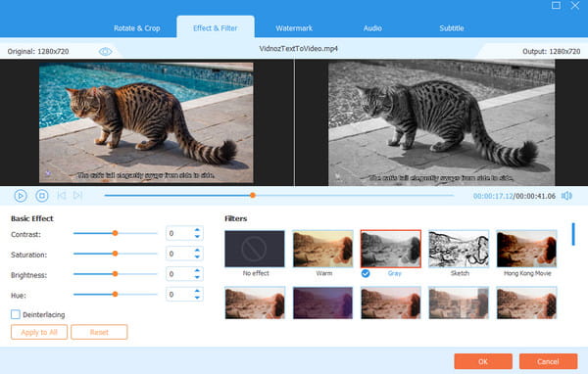588x374 pixels.
Task: Switch to Rotate & Crop tab
Action: (x=137, y=28)
